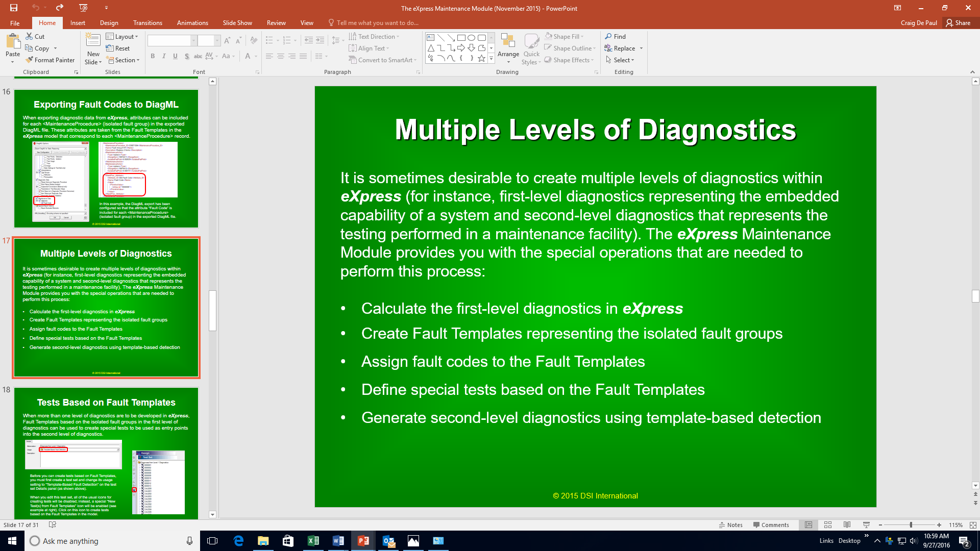The image size is (980, 551).
Task: Click zoom in plus button
Action: 939,525
